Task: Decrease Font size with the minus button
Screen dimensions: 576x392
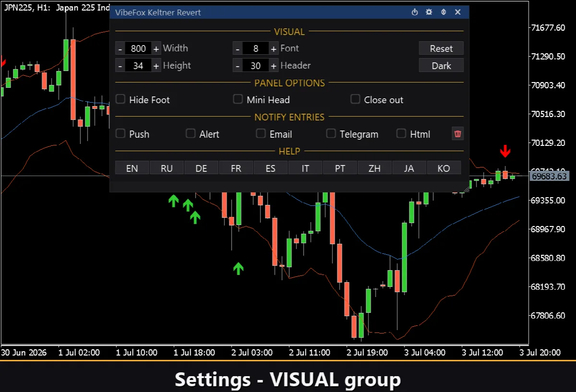Action: (x=237, y=48)
